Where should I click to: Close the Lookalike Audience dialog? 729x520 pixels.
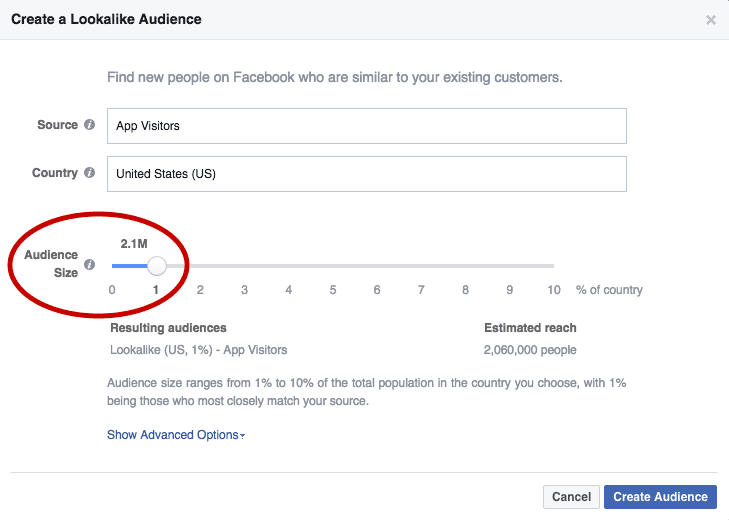[710, 20]
